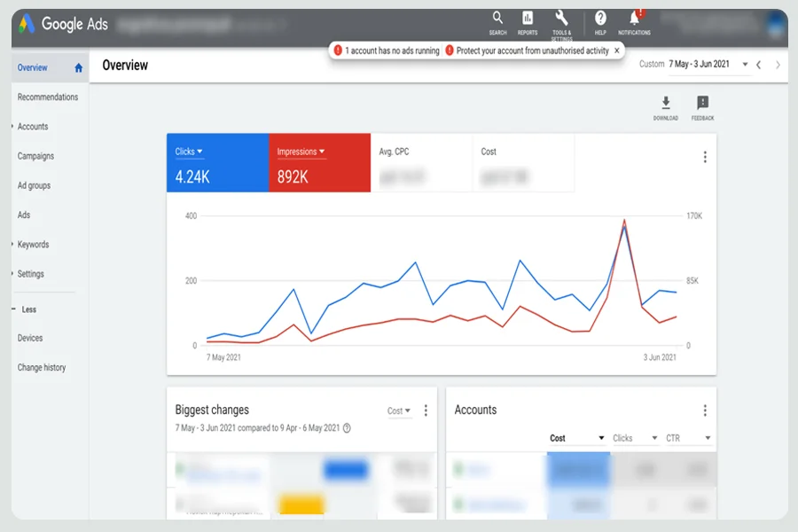This screenshot has height=532, width=798.
Task: Open Recommendations in the sidebar
Action: coord(48,97)
